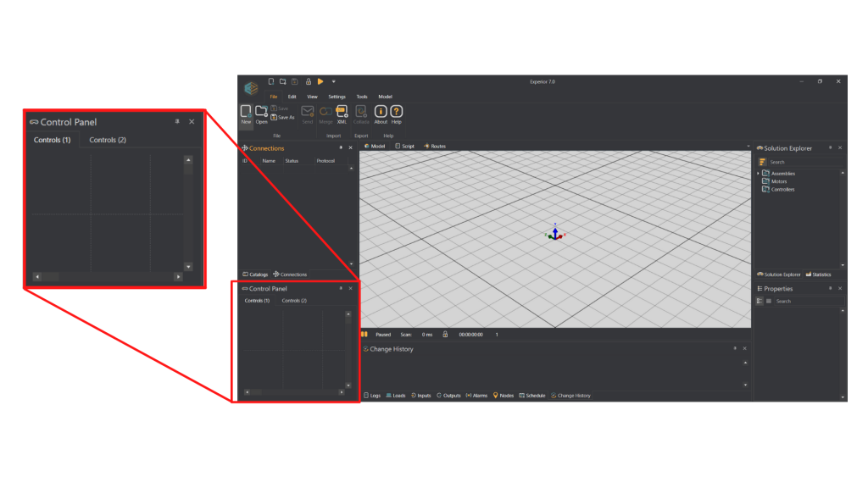Click the orange play icon in the title bar
Screen dimensions: 868x488
click(x=320, y=81)
